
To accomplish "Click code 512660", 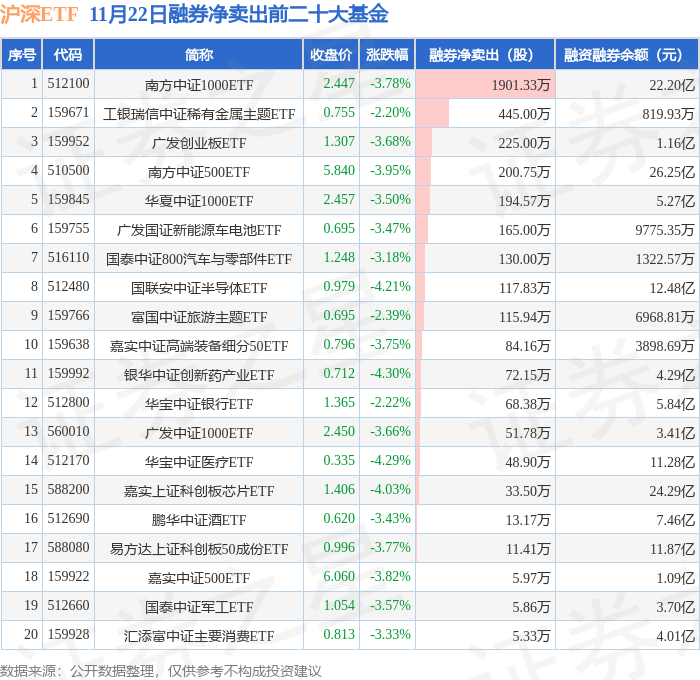I will (x=68, y=606).
